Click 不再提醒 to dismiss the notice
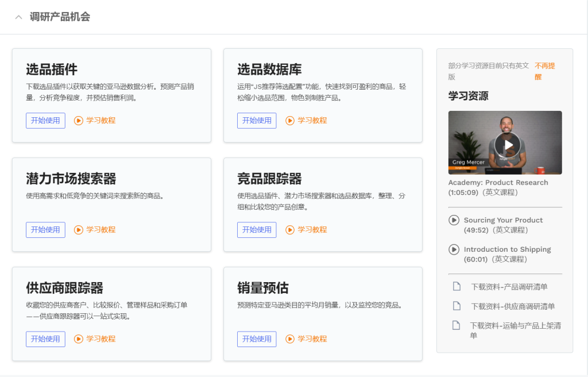 click(545, 71)
